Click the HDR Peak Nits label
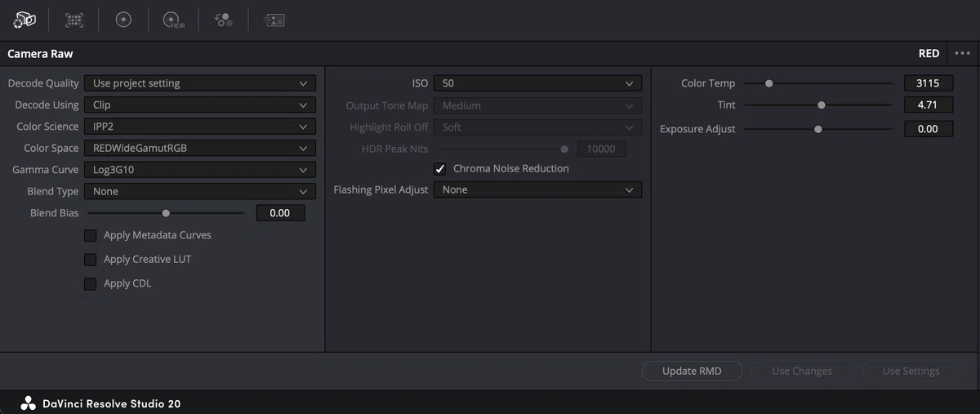The image size is (980, 414). pos(395,149)
